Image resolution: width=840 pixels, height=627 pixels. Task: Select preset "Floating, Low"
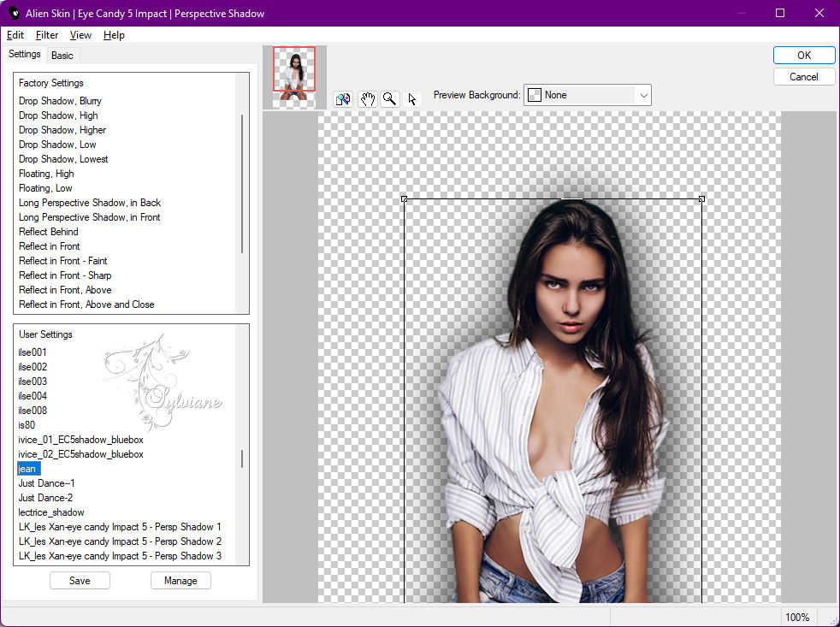coord(45,188)
